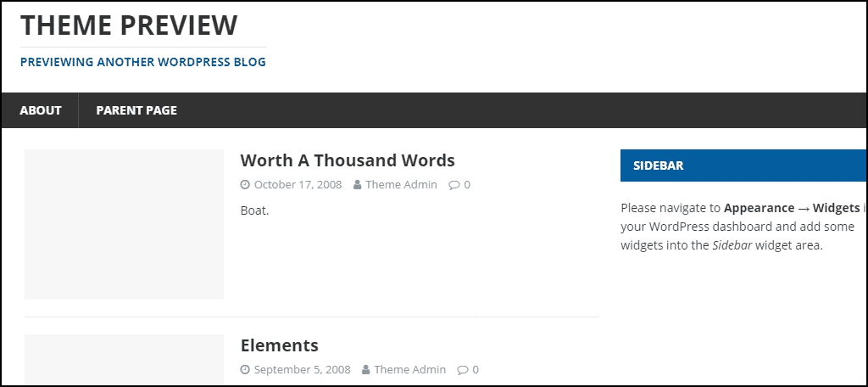Select the October 17, 2008 date link
Viewport: 868px width, 387px height.
tap(298, 185)
